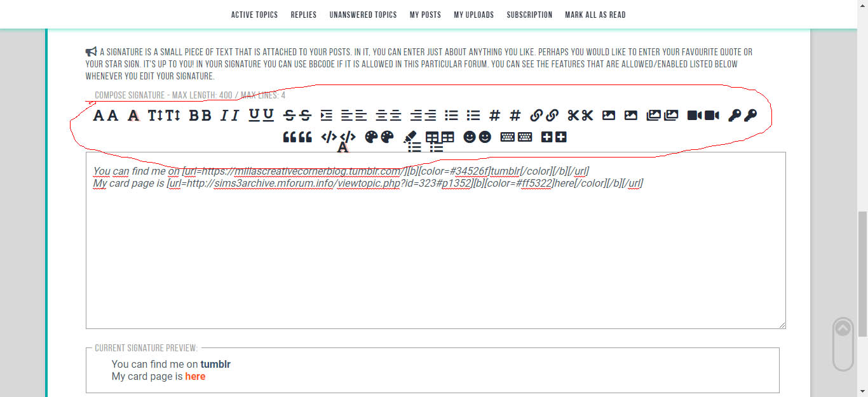
Task: Open the Active Topics page
Action: (254, 15)
